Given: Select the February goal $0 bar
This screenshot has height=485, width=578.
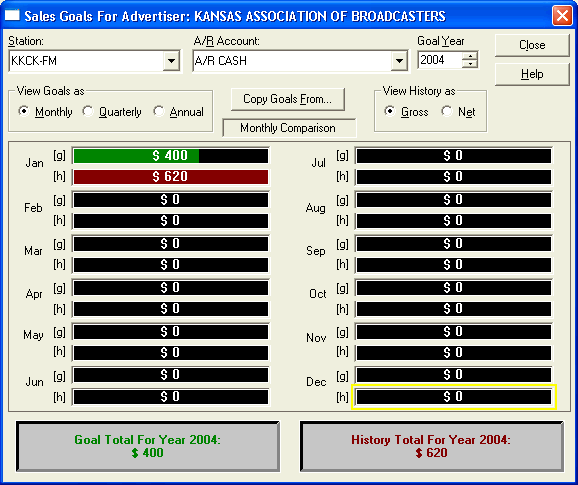Looking at the screenshot, I should click(171, 200).
